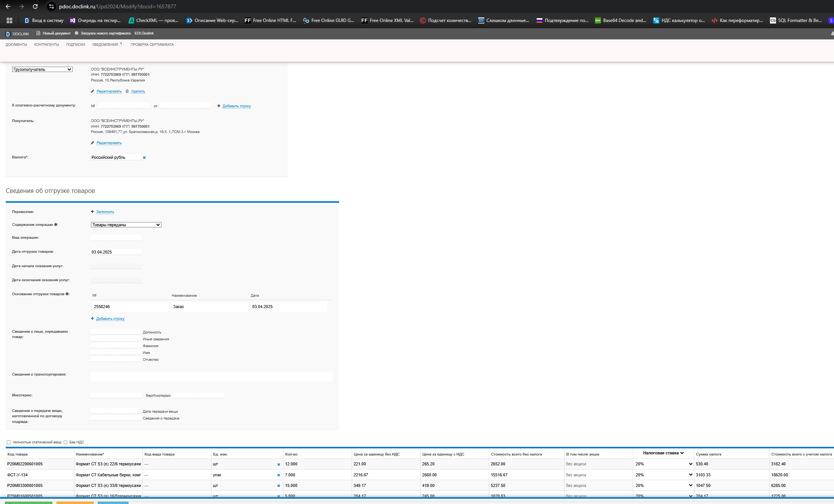The image size is (834, 504).
Task: Open 'Подтверждение по...' bookmark
Action: coord(562,20)
